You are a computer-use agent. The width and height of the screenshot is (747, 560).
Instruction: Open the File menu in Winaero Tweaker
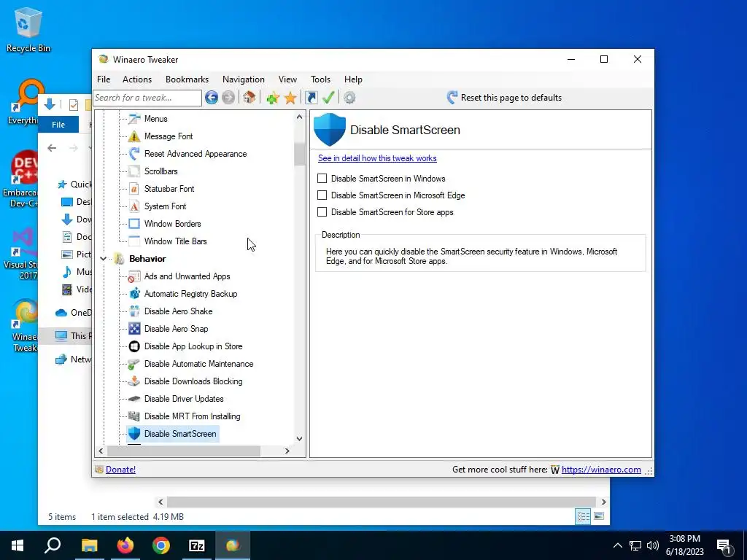point(104,79)
